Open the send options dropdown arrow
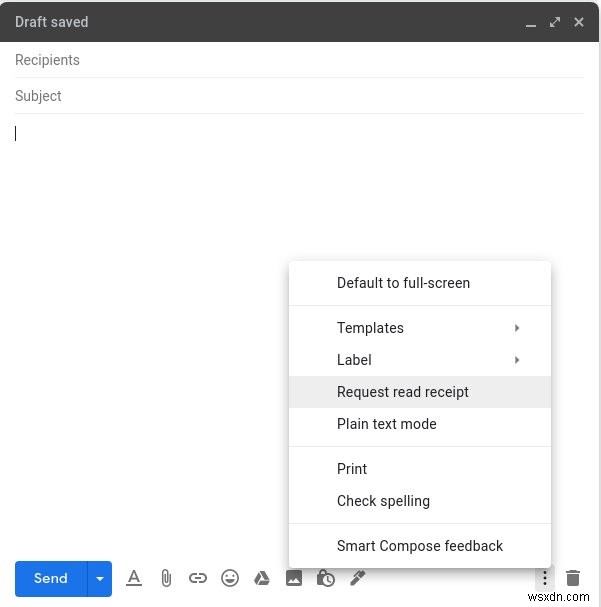601x607 pixels. click(x=100, y=579)
